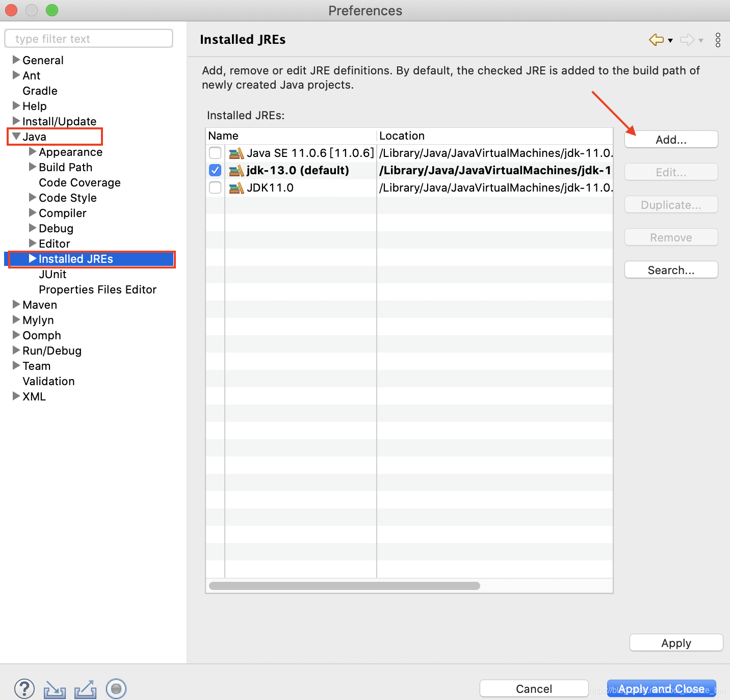The width and height of the screenshot is (730, 700).
Task: Click the Export preferences icon
Action: tap(85, 689)
